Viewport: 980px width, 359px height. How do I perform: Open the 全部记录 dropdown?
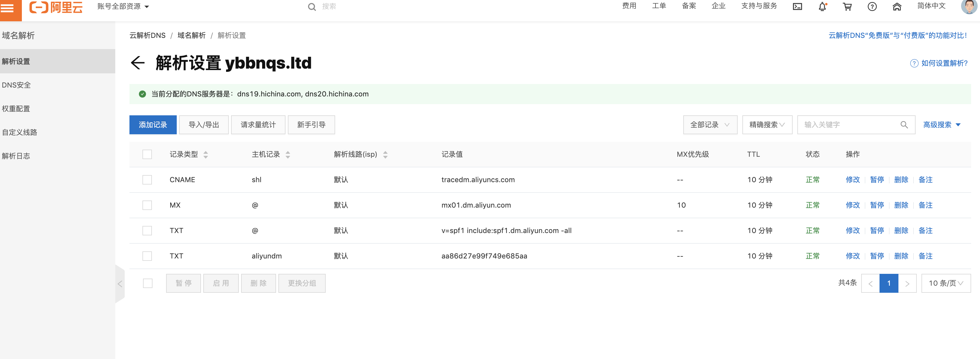click(710, 125)
